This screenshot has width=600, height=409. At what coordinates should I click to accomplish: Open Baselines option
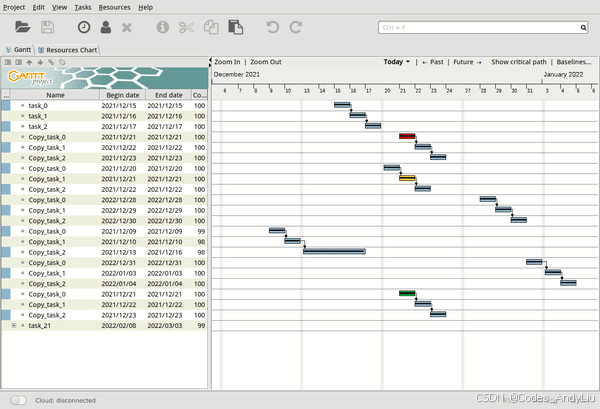pyautogui.click(x=574, y=62)
